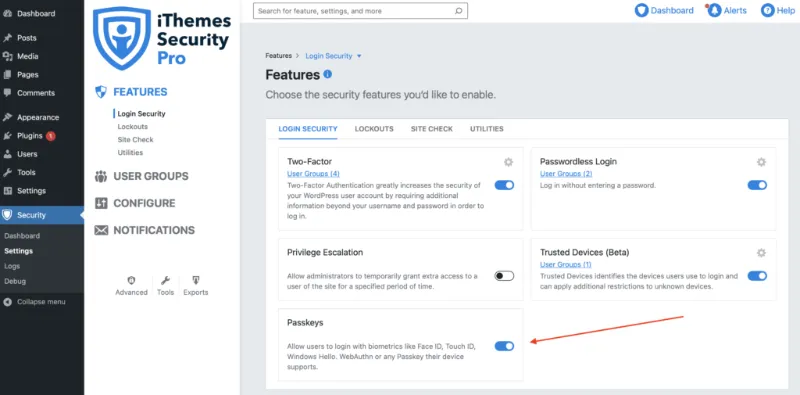Open Trusted Devices settings gear

coord(761,253)
